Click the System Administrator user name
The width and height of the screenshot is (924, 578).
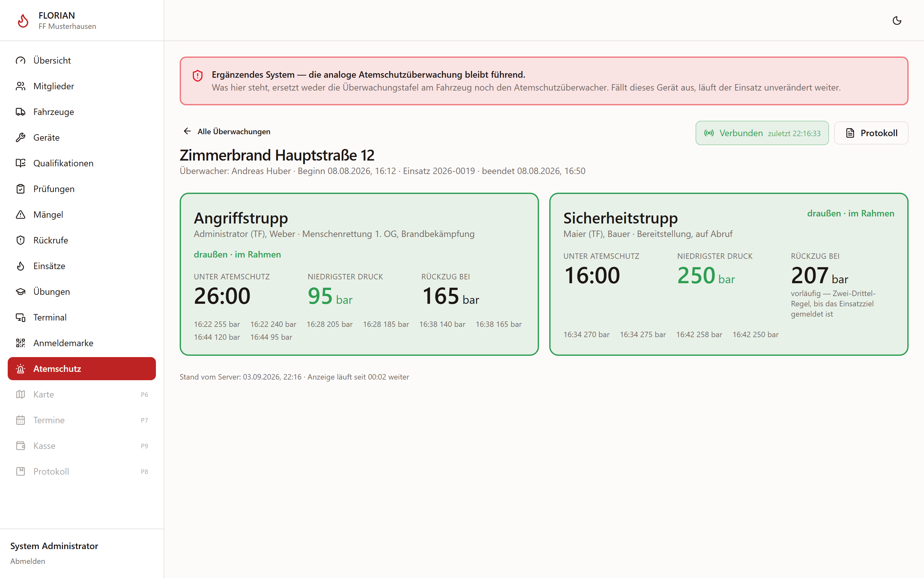pyautogui.click(x=54, y=546)
